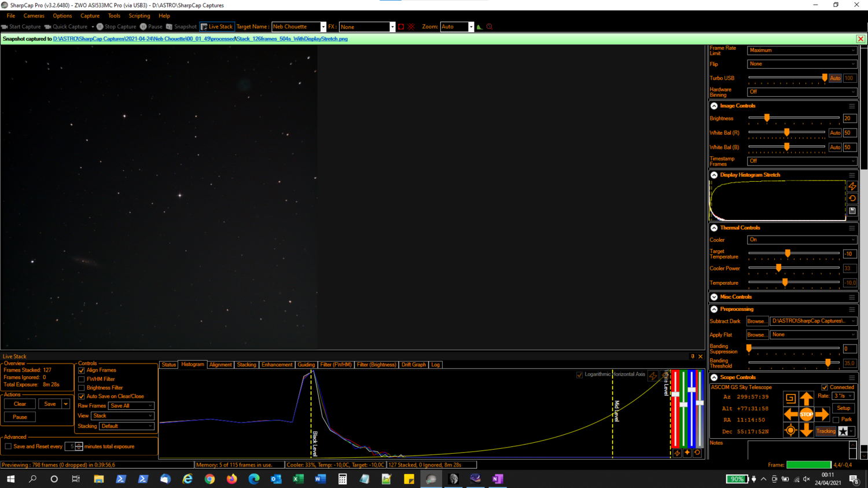Viewport: 868px width, 488px height.
Task: Click the reset arrow icon in Display Histogram Stretch
Action: click(852, 198)
